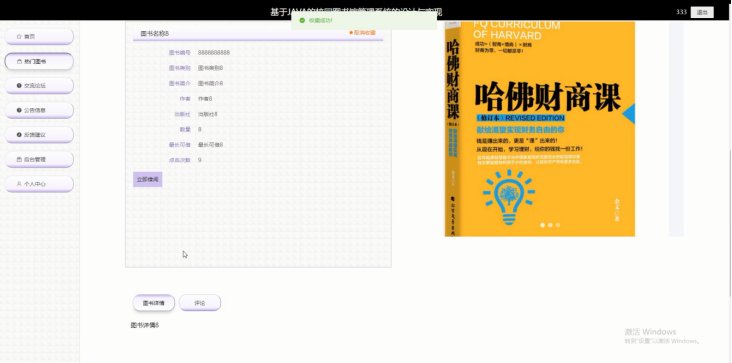Image resolution: width=732 pixels, height=363 pixels.
Task: Select 热门图书 in the sidebar
Action: tap(39, 61)
